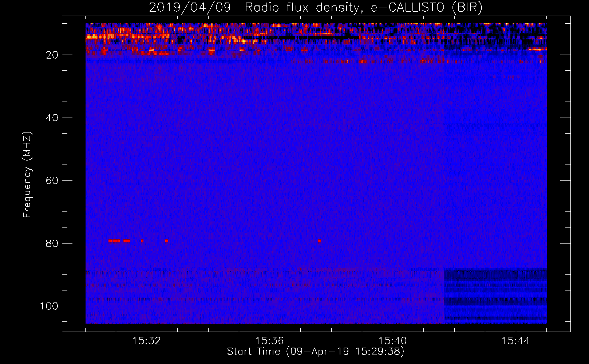The height and width of the screenshot is (364, 589).
Task: Click the plot title "Radio flux density, e-CALLISTO (BIR)"
Action: click(364, 7)
